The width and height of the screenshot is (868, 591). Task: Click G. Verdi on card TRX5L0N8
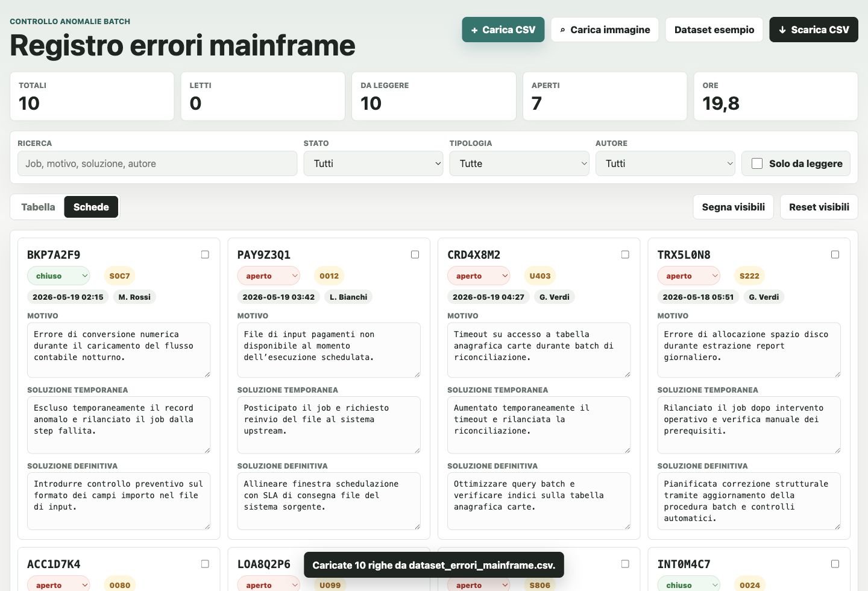pos(764,297)
